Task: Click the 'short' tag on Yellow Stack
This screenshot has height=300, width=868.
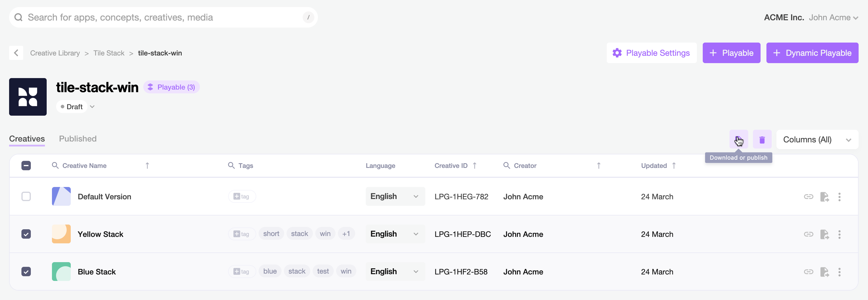Action: tap(271, 234)
